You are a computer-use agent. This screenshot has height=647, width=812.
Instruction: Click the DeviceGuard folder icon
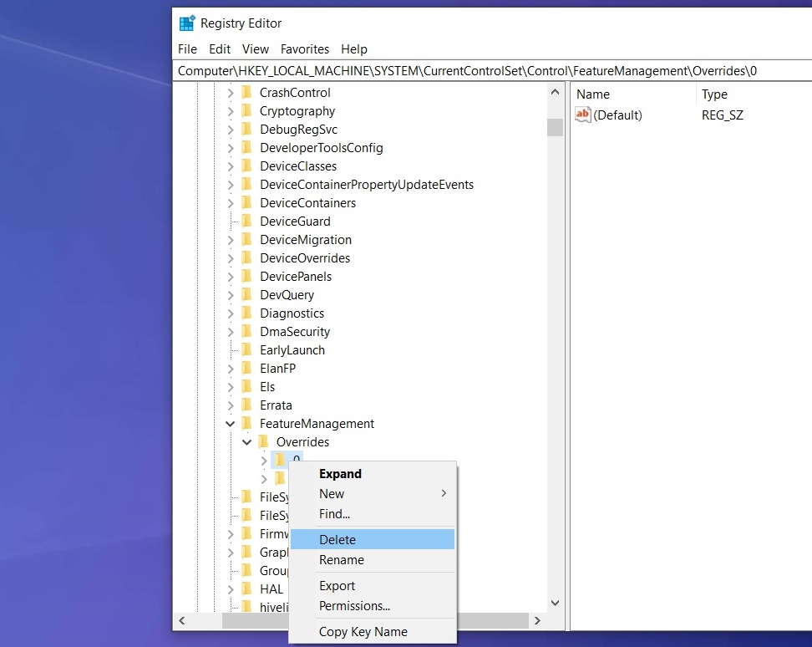click(x=247, y=222)
